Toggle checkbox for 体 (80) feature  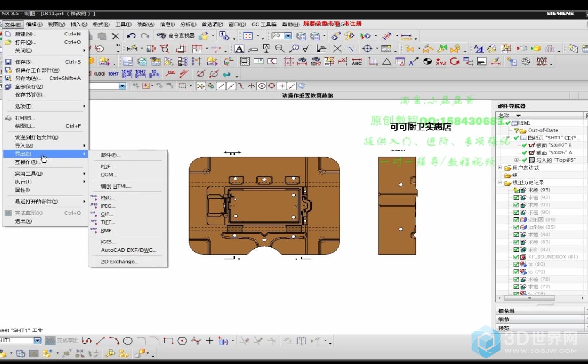516,265
